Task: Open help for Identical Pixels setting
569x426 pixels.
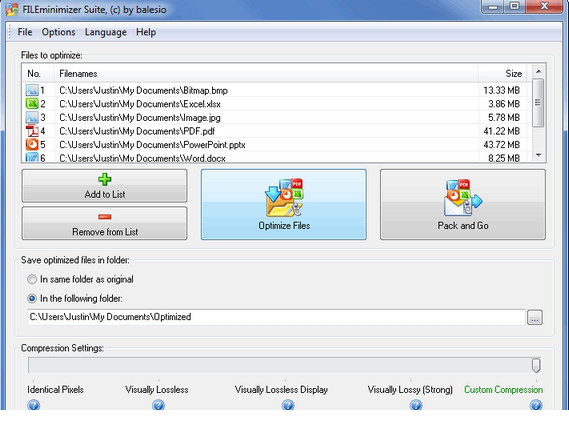Action: tap(33, 405)
